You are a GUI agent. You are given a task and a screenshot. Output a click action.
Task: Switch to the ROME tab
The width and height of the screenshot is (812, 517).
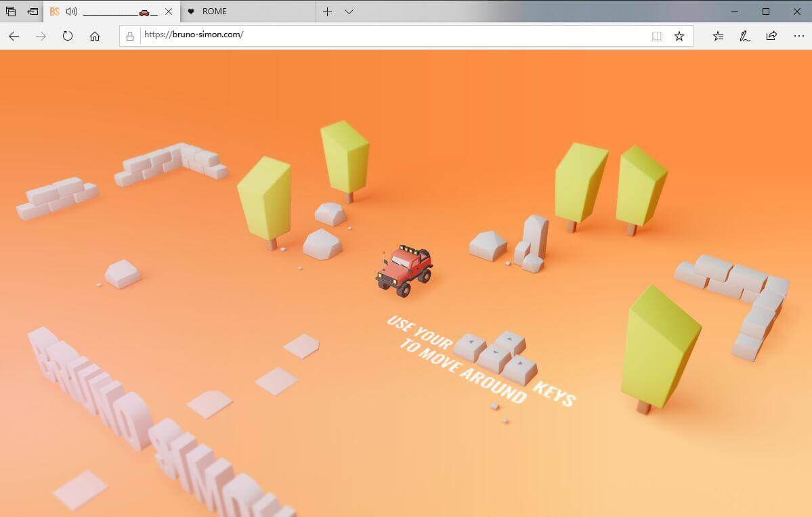[x=248, y=12]
